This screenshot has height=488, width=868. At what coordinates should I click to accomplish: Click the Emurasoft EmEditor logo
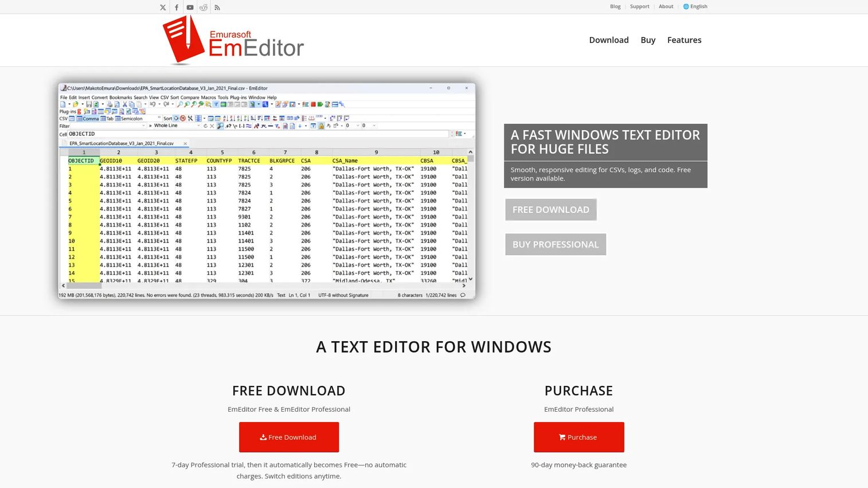(x=233, y=40)
